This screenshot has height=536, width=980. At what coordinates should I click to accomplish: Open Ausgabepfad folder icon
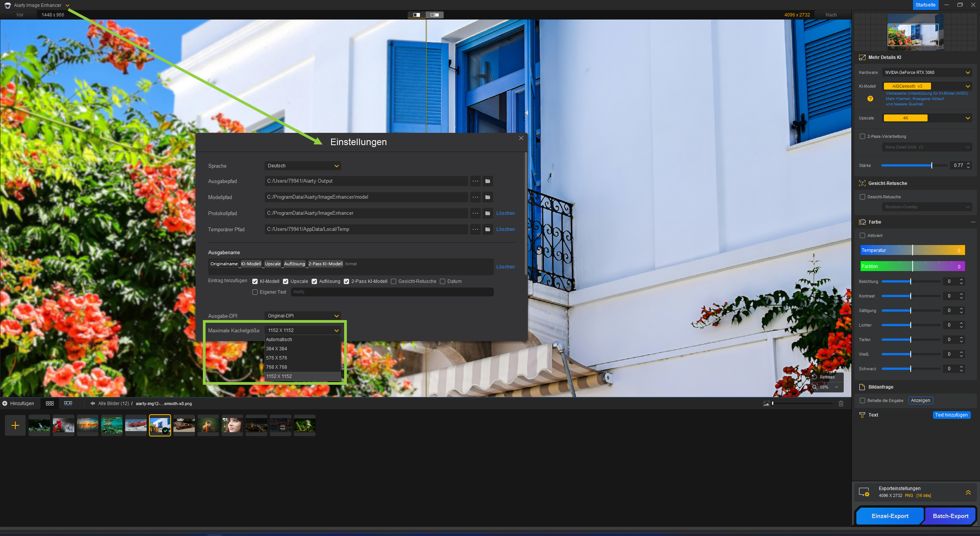[x=488, y=181]
